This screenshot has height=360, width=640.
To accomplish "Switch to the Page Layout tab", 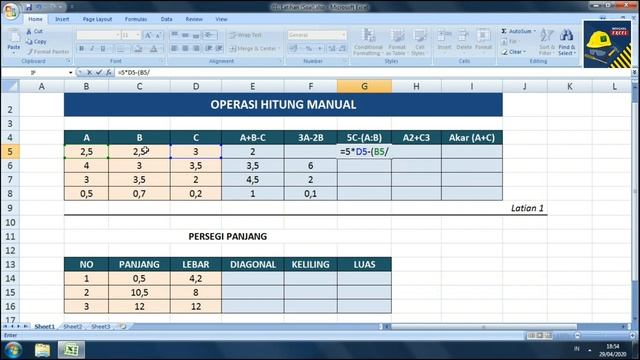I will coord(97,19).
